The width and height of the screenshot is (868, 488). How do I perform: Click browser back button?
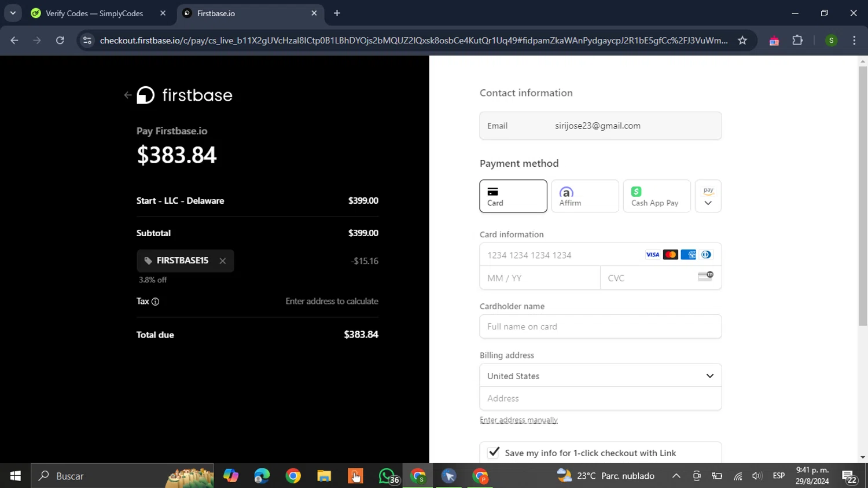coord(14,41)
